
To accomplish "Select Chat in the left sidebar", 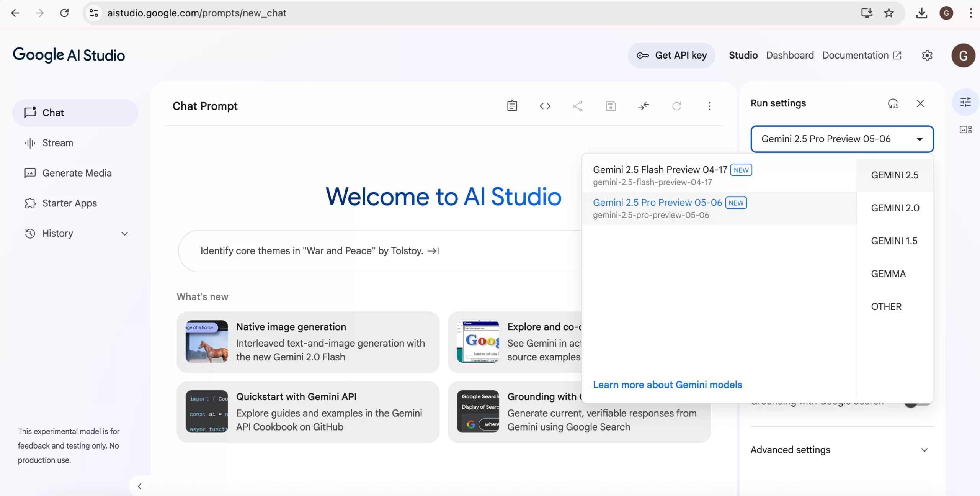I will tap(75, 113).
